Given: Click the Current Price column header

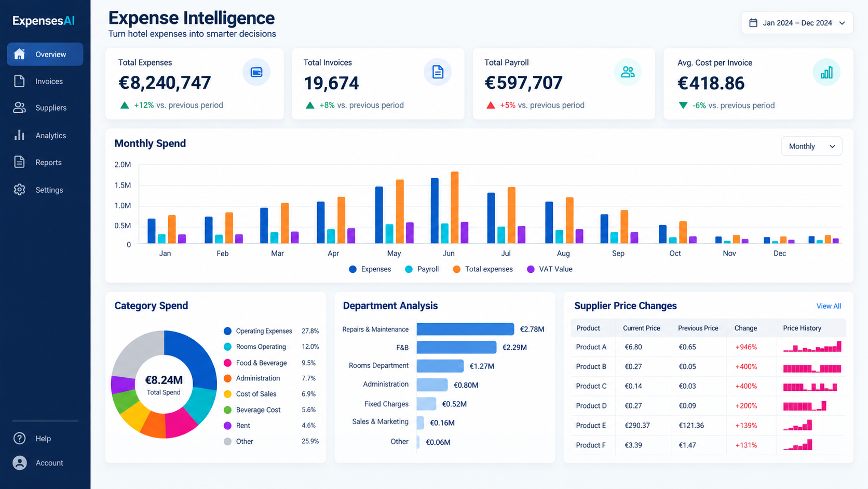Looking at the screenshot, I should [641, 328].
